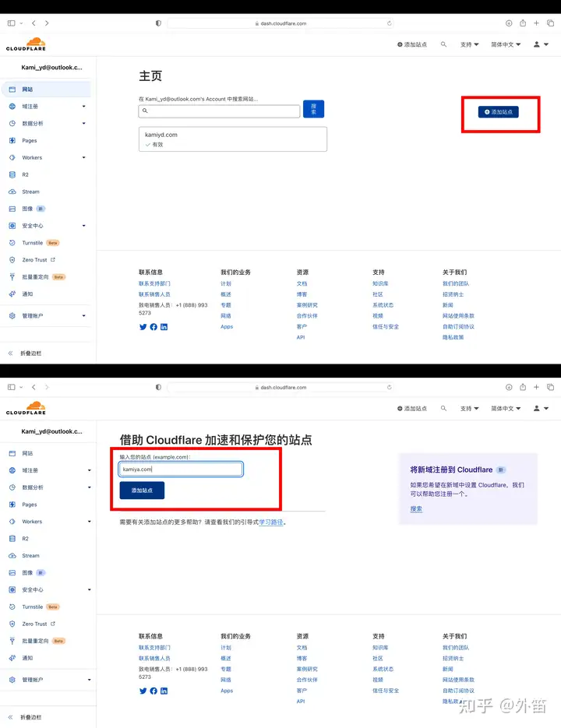Open 简体中文 language dropdown in lower window
561x728 pixels.
click(x=506, y=409)
